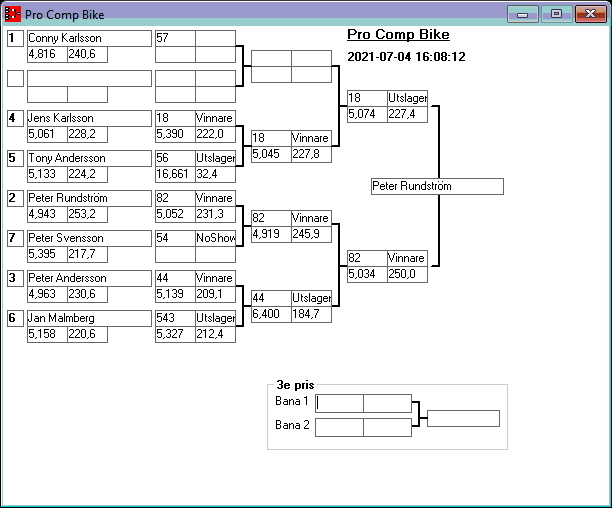612x508 pixels.
Task: Click the seed number 1 box
Action: pyautogui.click(x=14, y=38)
